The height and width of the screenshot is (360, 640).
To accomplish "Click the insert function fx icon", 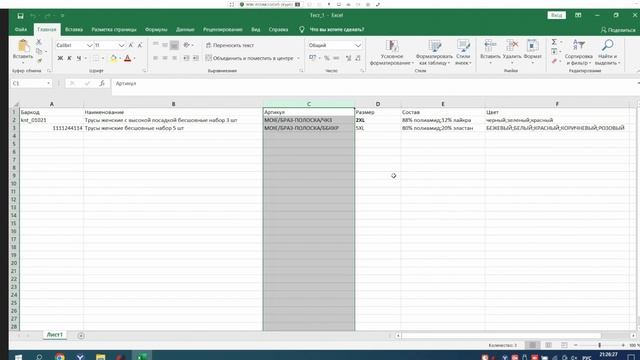I will (102, 83).
